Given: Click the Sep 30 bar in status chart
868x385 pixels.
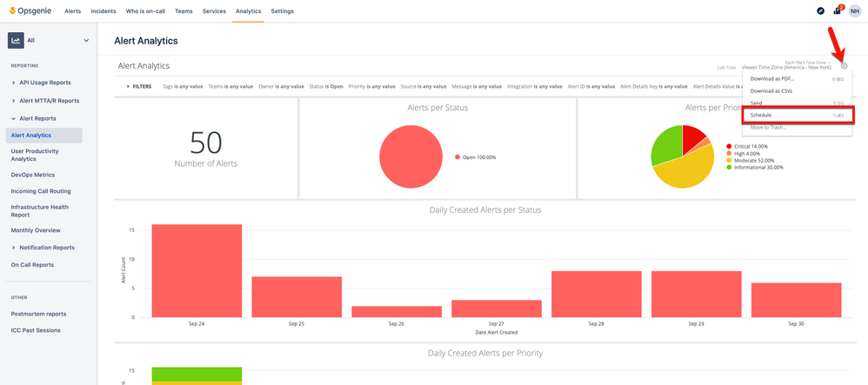Looking at the screenshot, I should click(797, 300).
